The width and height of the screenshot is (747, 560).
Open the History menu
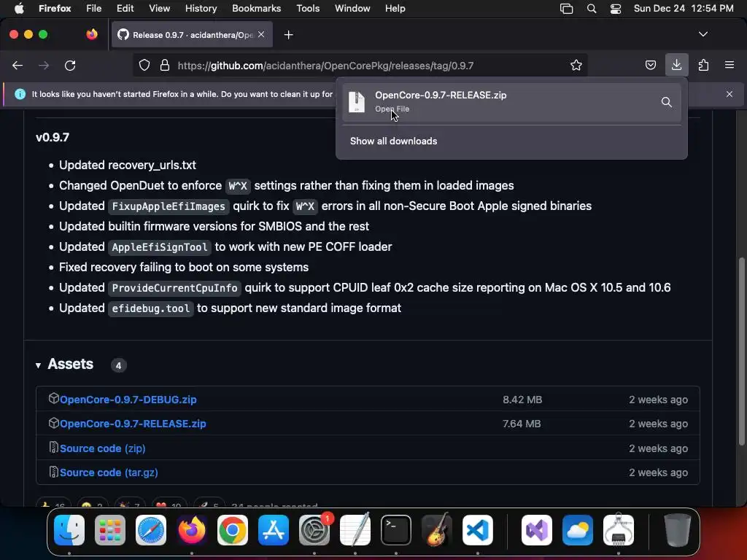coord(201,8)
